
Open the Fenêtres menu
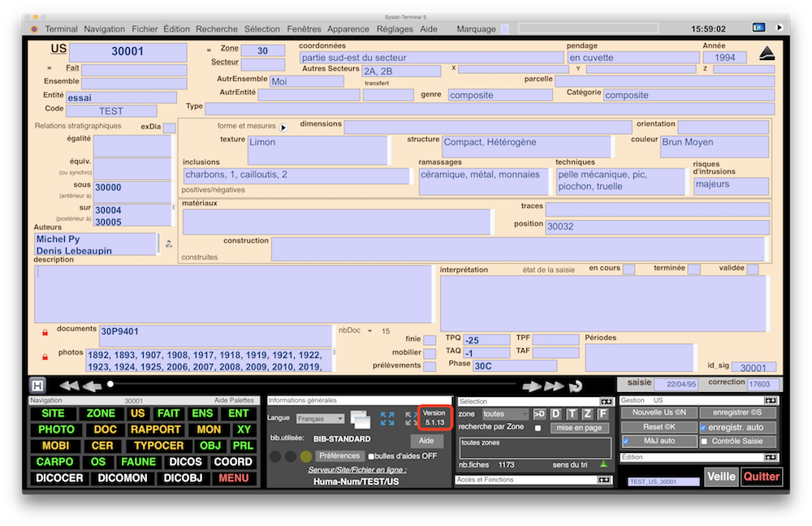click(x=304, y=29)
